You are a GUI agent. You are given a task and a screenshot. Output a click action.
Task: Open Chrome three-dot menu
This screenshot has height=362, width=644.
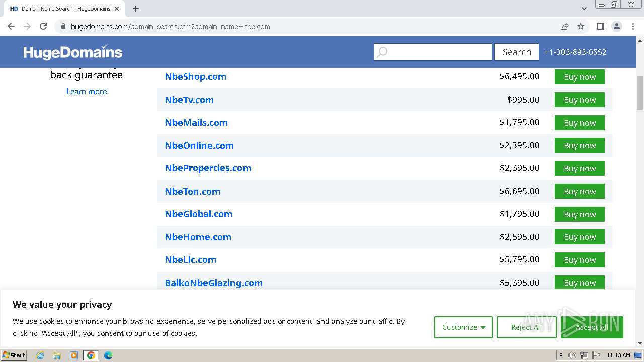pyautogui.click(x=633, y=26)
